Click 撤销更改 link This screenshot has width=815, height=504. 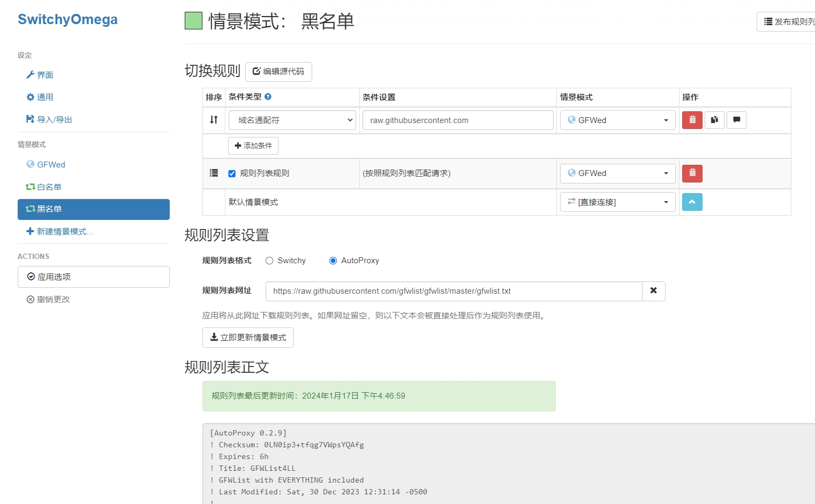pos(48,299)
